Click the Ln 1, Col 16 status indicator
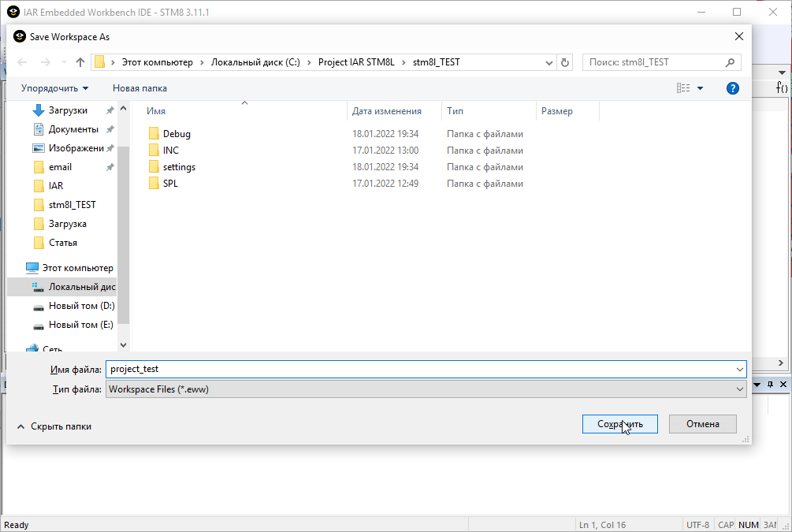The width and height of the screenshot is (792, 532). pyautogui.click(x=602, y=525)
